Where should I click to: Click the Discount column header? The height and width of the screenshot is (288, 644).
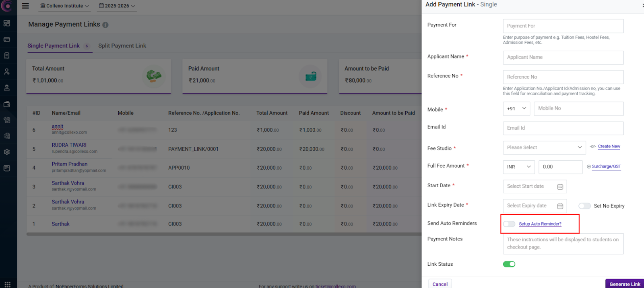[x=351, y=113]
